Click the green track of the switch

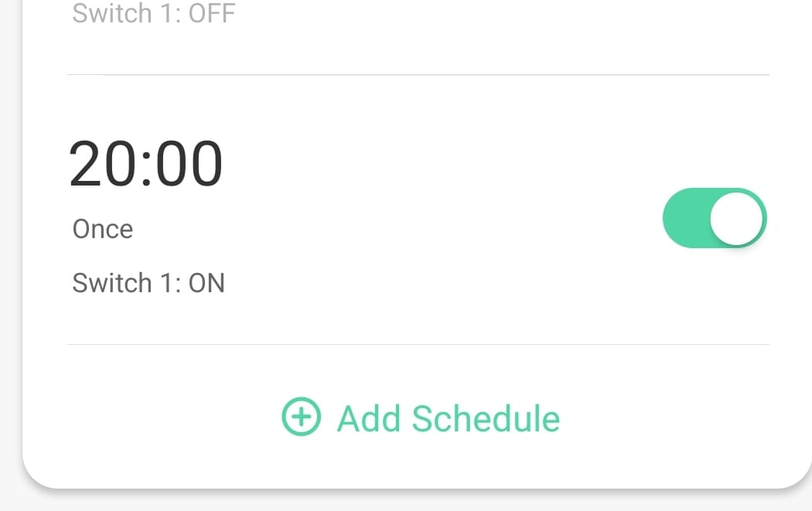tap(685, 218)
